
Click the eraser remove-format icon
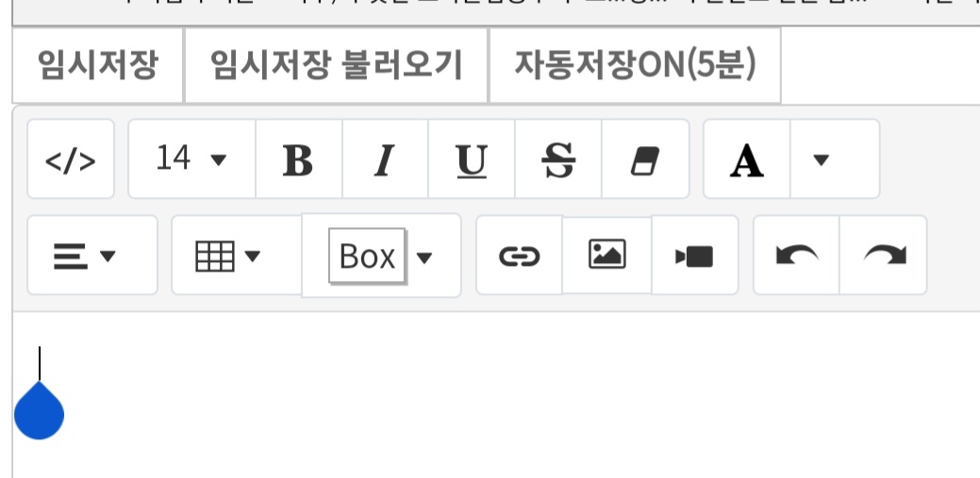(x=645, y=158)
